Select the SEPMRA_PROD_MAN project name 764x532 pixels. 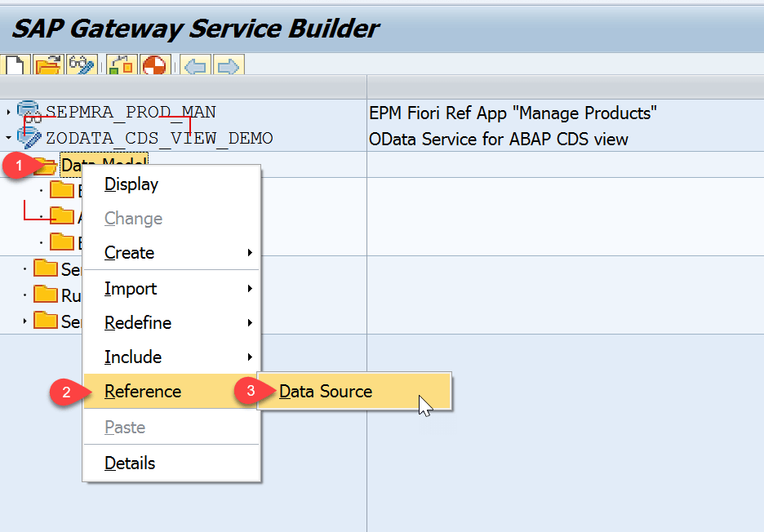[x=131, y=112]
